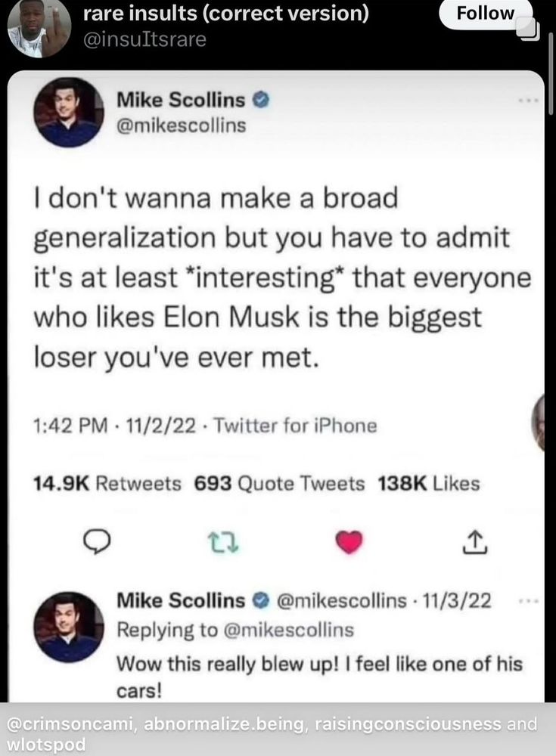Click the rare insults account avatar

click(x=36, y=27)
